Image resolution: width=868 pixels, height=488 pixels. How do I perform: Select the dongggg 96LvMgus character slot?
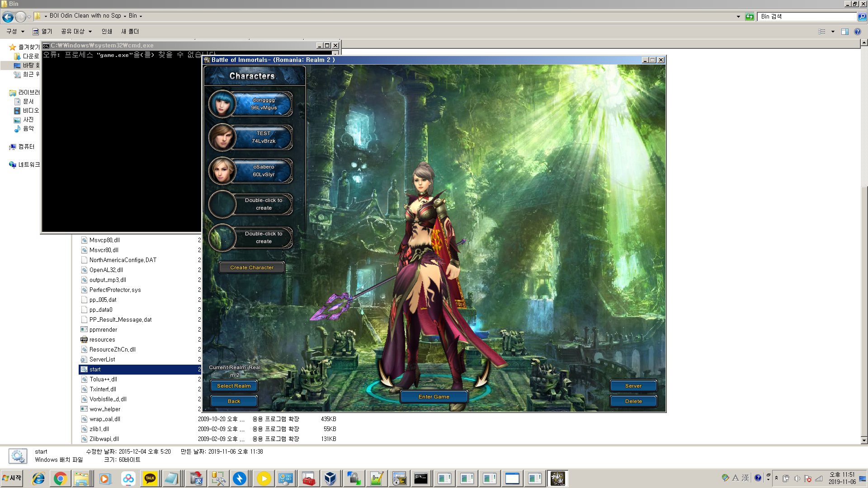pos(263,104)
